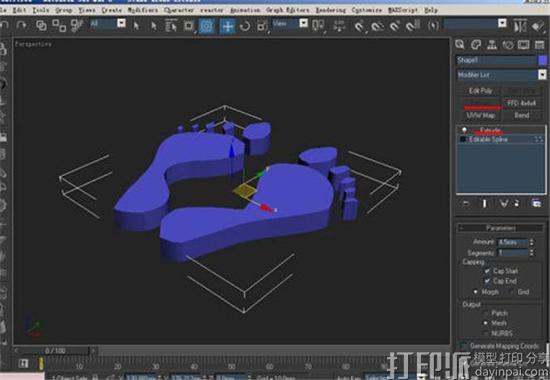The width and height of the screenshot is (550, 380).
Task: Select the NURBS output radio button
Action: click(x=486, y=333)
